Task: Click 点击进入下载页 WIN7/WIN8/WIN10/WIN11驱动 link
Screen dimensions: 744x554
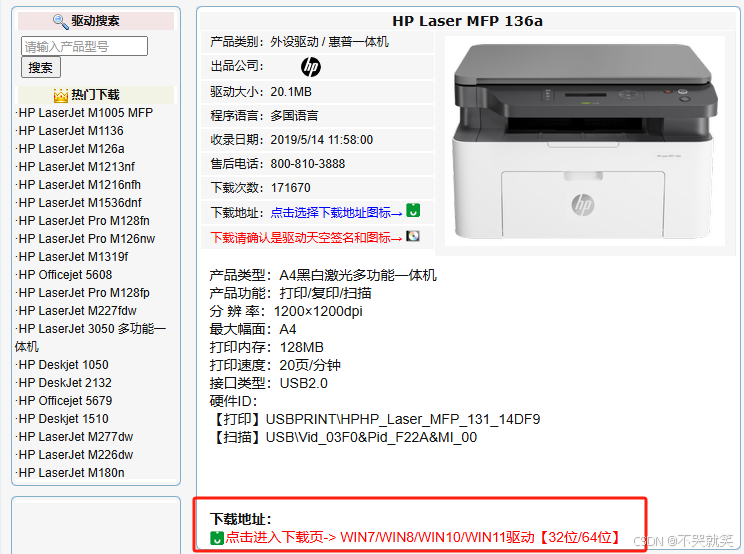Action: 423,538
